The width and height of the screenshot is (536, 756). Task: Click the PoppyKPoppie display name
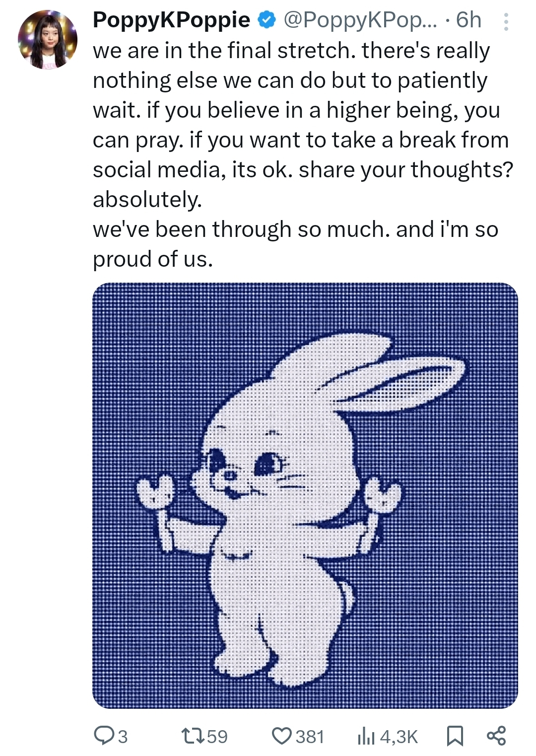[x=172, y=20]
